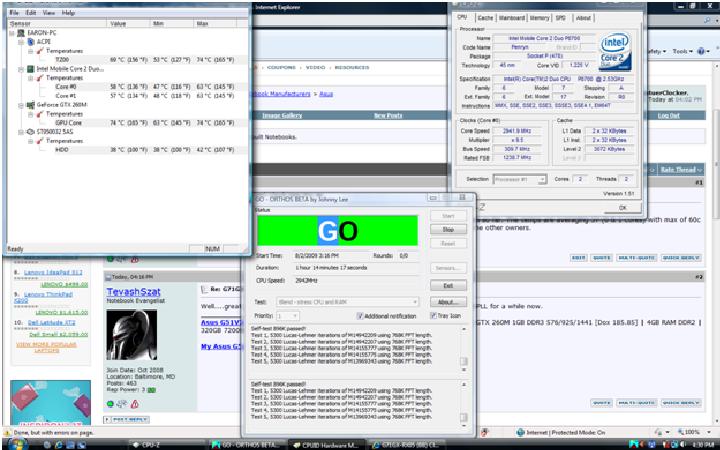Click the upper Orthos log panel scrollbar
The height and width of the screenshot is (450, 720).
coord(464,349)
